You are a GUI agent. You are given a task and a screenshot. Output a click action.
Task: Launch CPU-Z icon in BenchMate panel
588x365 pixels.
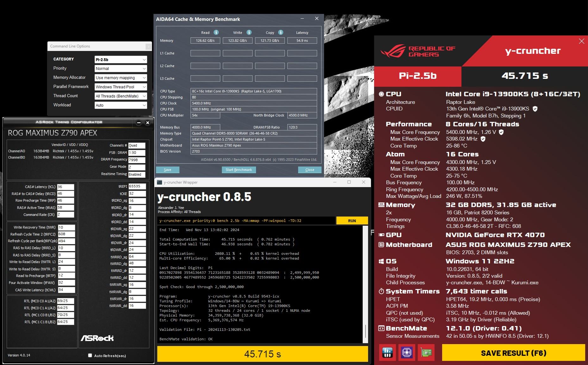[407, 352]
